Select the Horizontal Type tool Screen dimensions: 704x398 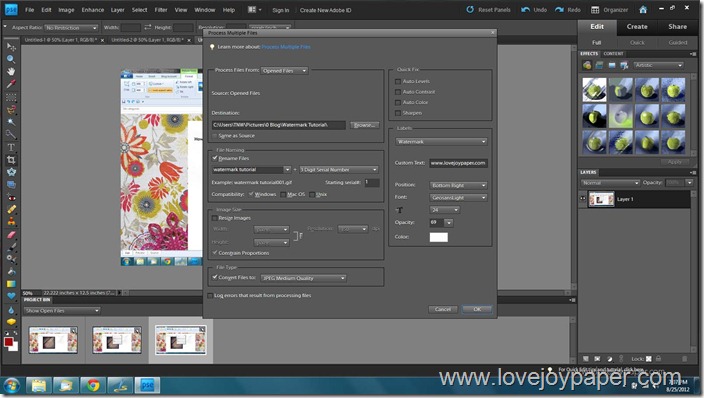tap(11, 147)
